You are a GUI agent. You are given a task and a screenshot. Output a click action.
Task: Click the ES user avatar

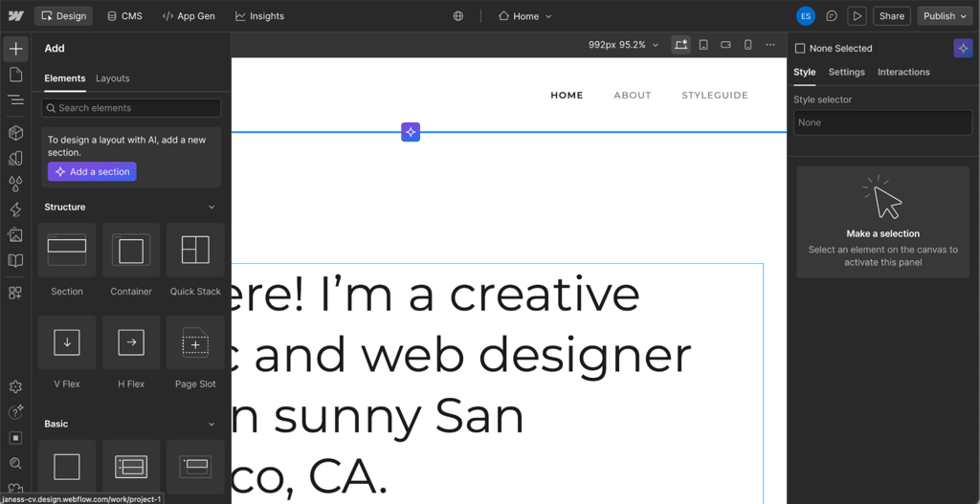[x=806, y=16]
